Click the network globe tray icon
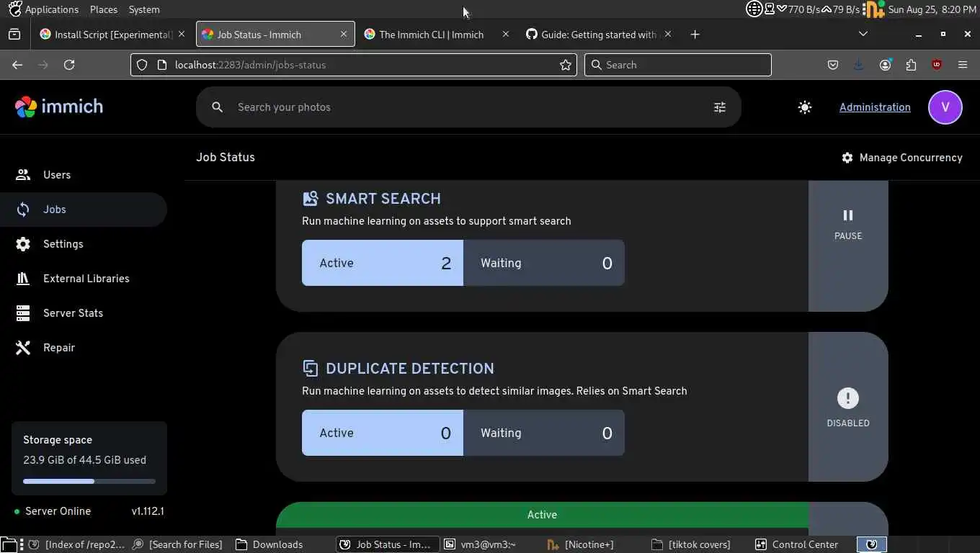The height and width of the screenshot is (553, 980). coord(754,9)
